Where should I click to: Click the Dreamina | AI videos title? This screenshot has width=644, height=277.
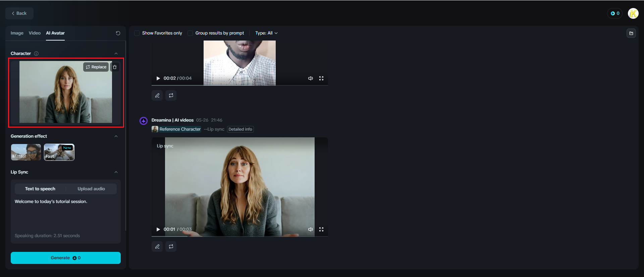pos(172,120)
